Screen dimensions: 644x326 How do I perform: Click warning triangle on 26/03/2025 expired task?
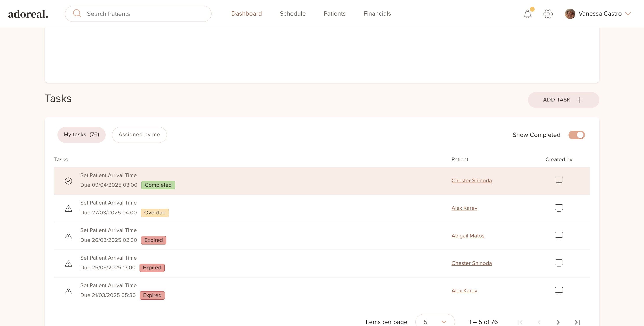tap(68, 236)
